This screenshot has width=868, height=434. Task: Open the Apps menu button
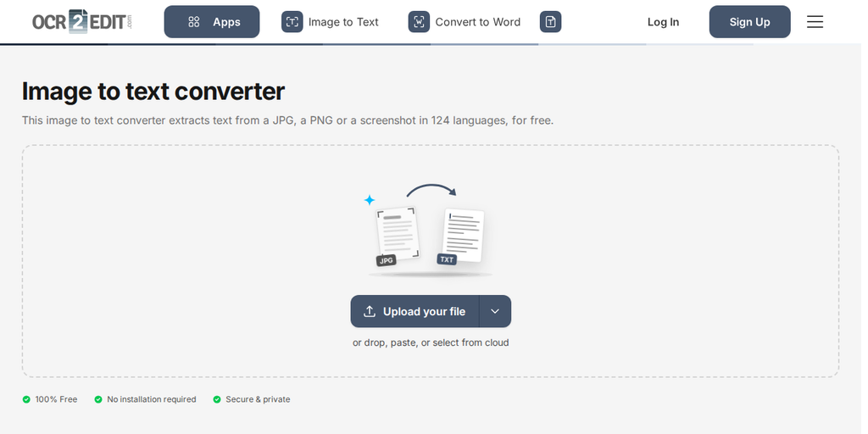coord(213,22)
